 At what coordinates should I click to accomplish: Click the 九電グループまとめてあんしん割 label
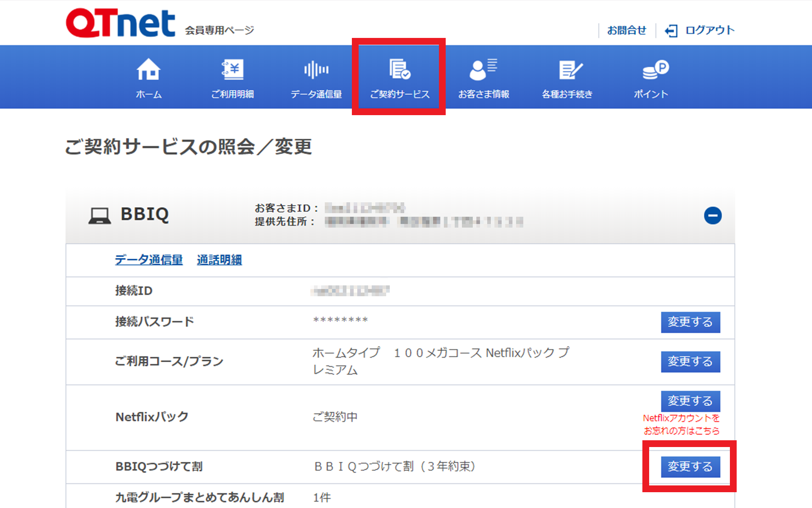tap(199, 498)
